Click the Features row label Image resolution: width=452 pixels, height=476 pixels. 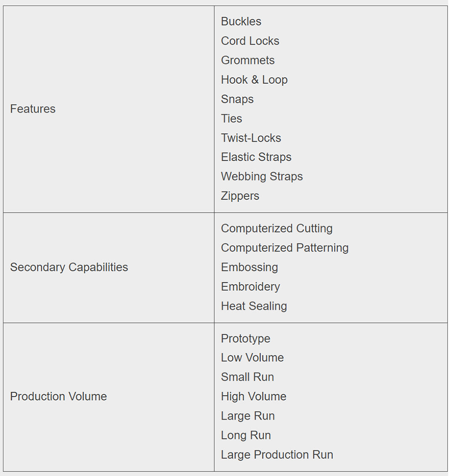33,109
